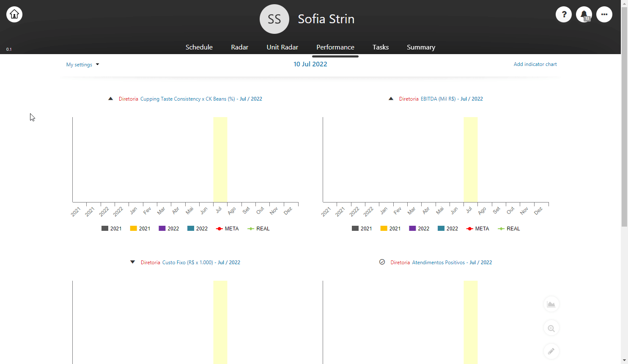Click up-triangle icon beside EBITDA title
This screenshot has height=364, width=628.
pos(391,99)
